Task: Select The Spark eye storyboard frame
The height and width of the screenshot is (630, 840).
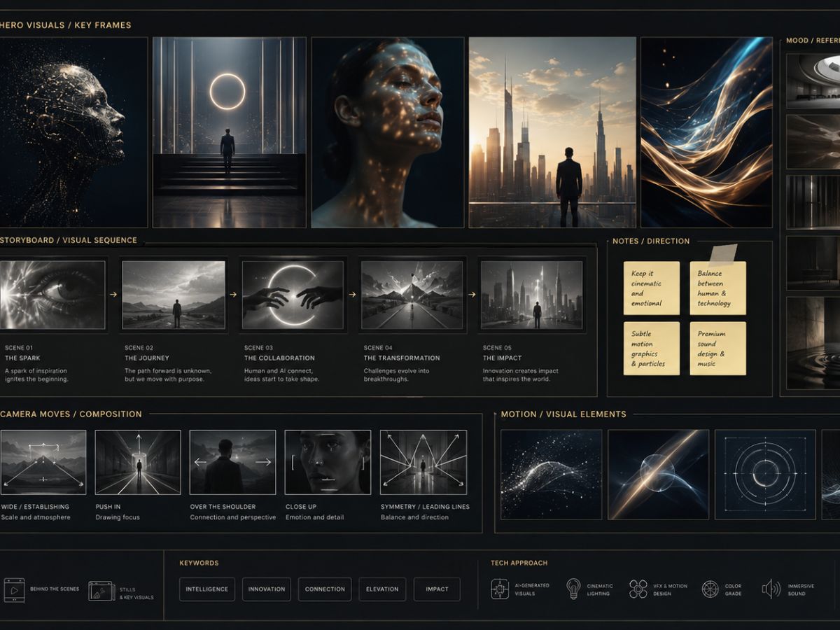Action: click(52, 295)
